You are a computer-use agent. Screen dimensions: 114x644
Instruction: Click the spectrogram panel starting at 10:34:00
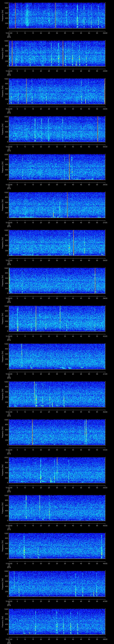click(57, 129)
